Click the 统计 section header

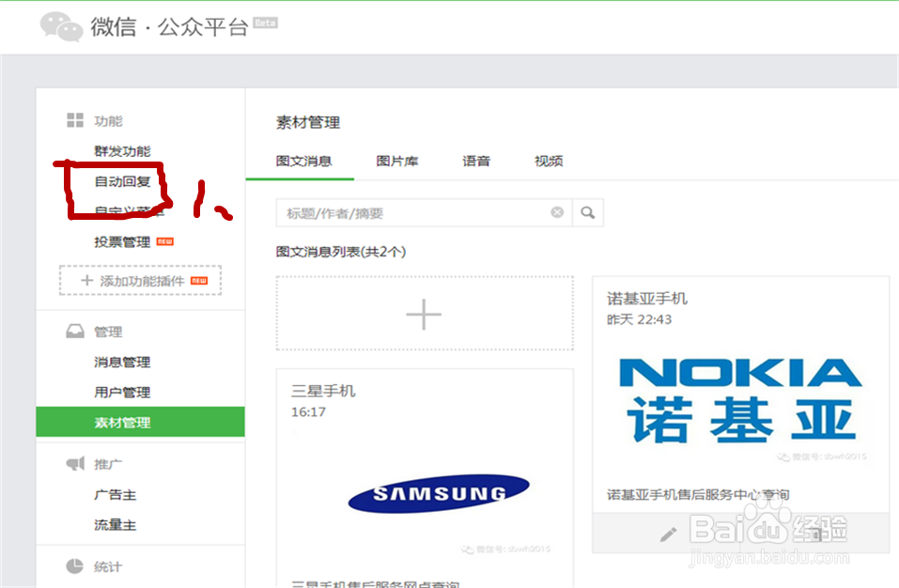(x=108, y=566)
